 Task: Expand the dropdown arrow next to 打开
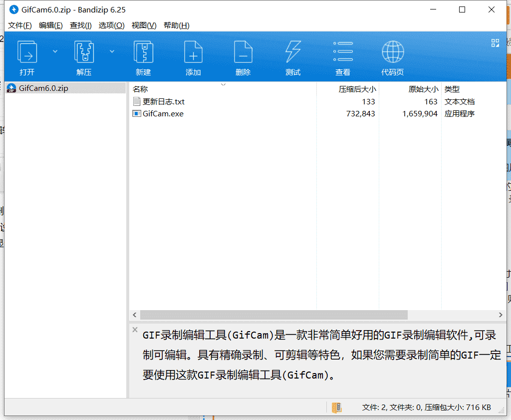[55, 51]
